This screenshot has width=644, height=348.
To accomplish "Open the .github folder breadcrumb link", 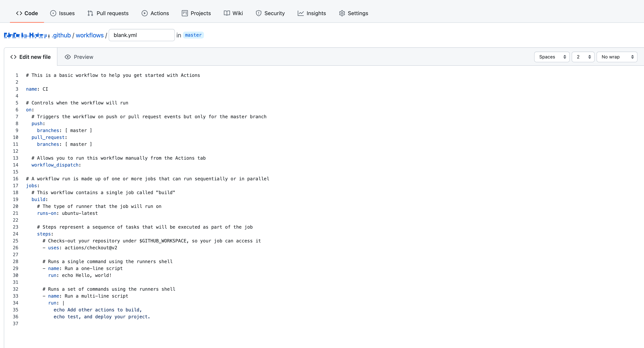I will (61, 35).
